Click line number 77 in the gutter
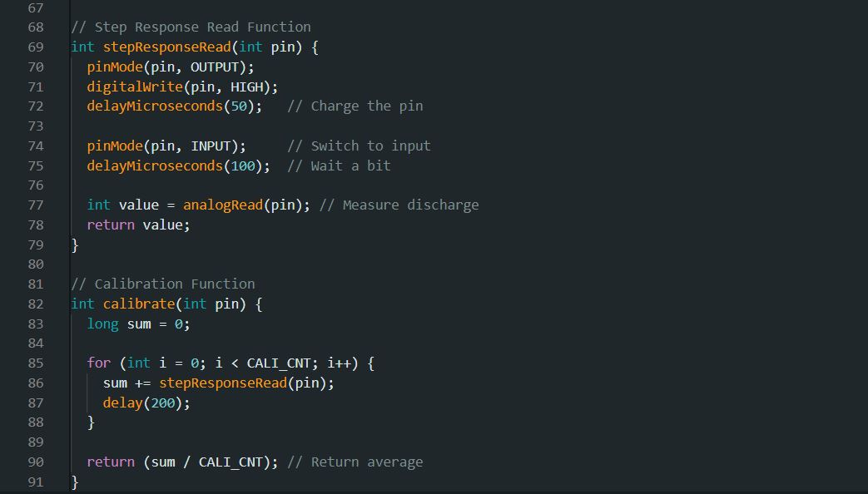 [x=36, y=205]
